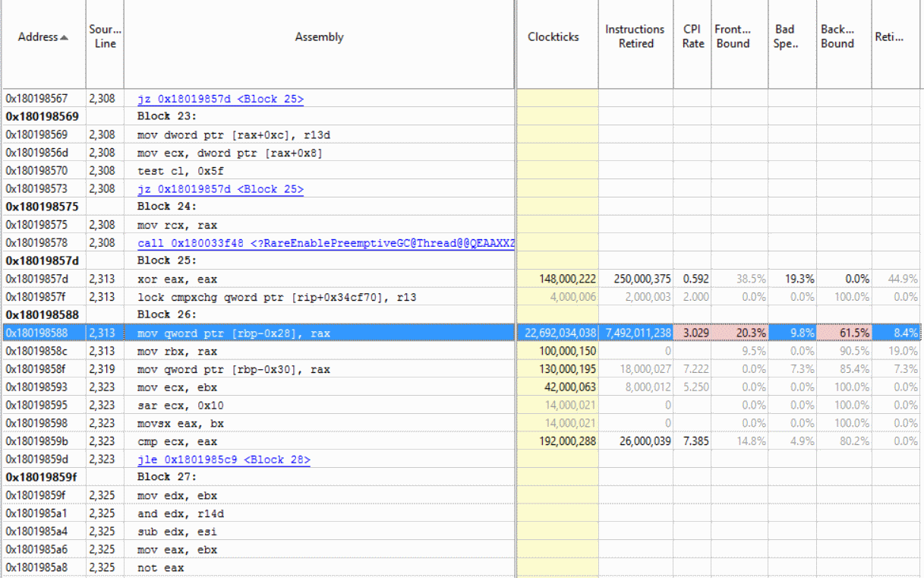Sort by the Clockticks column header
The height and width of the screenshot is (578, 924).
point(553,36)
